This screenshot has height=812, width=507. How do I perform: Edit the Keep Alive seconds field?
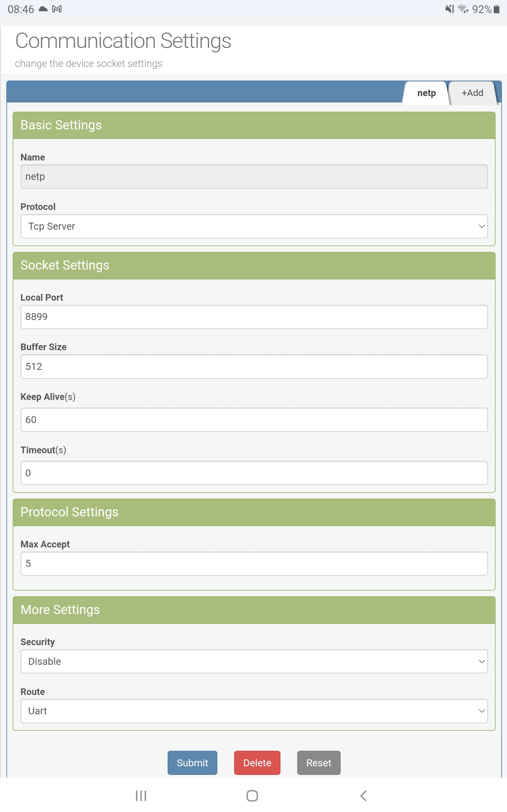click(x=254, y=420)
